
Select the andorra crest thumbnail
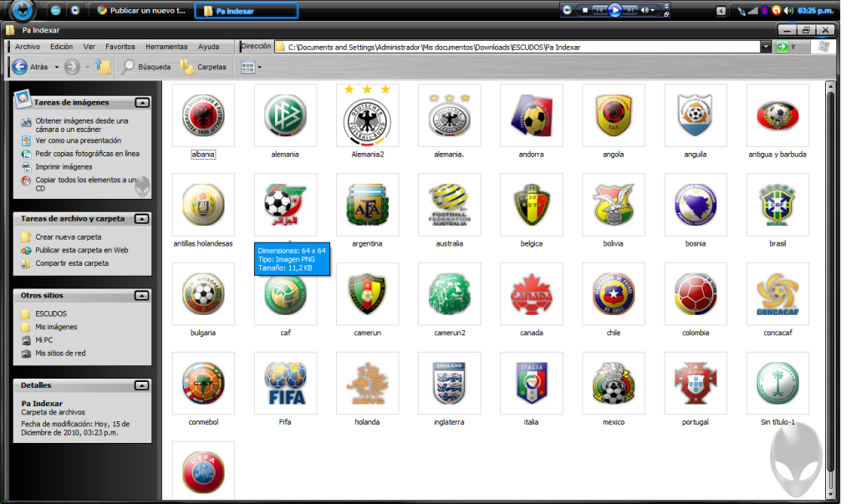coord(531,115)
